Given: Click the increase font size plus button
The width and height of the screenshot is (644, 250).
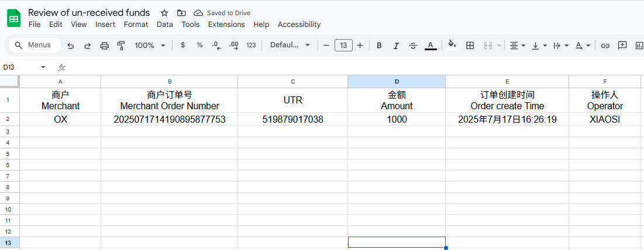Looking at the screenshot, I should click(360, 46).
